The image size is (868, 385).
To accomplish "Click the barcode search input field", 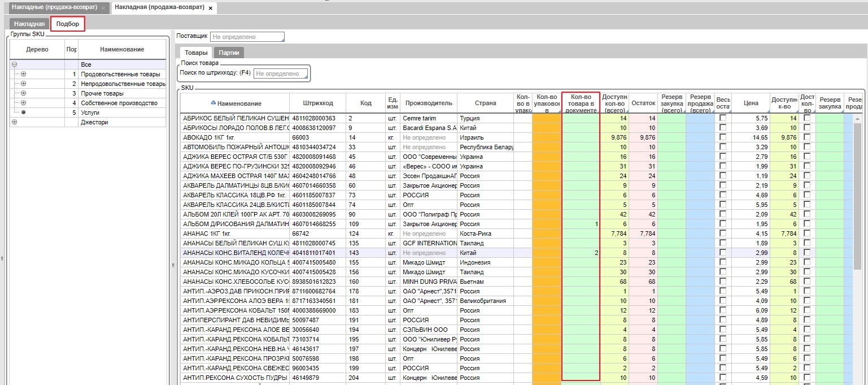I will [x=281, y=73].
